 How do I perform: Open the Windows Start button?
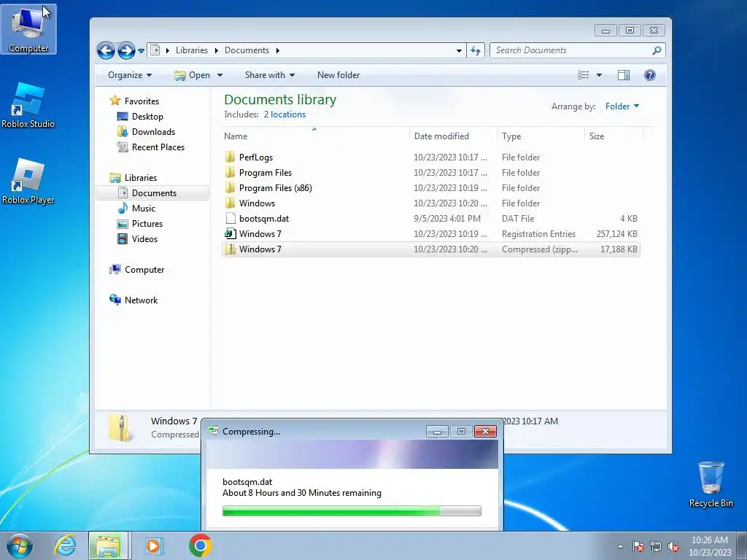tap(19, 545)
